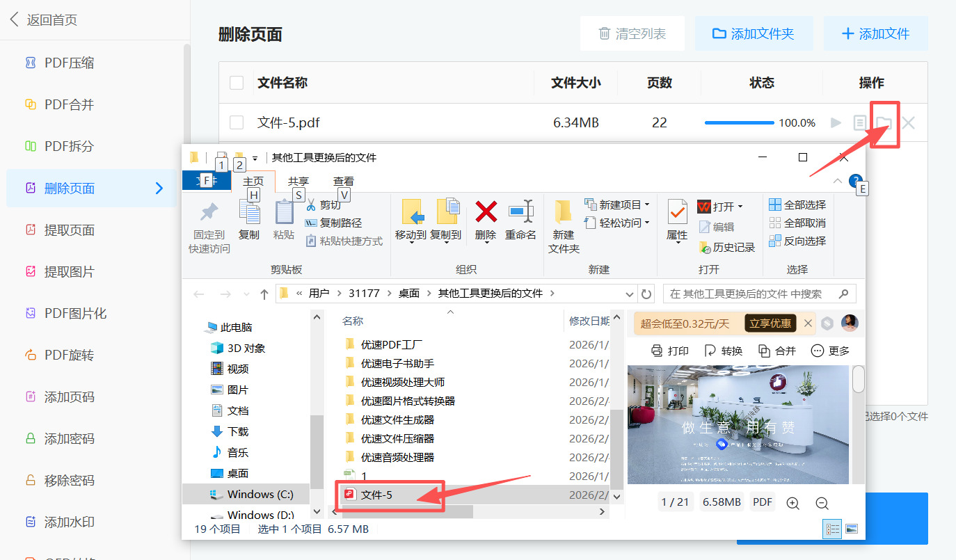Create a folder with 新建文件夹 icon

(x=562, y=224)
